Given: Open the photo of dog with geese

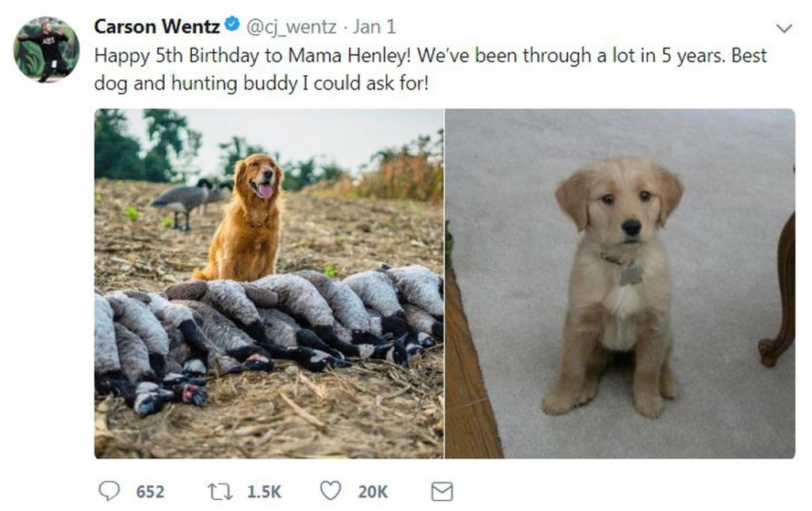Looking at the screenshot, I should (x=269, y=284).
